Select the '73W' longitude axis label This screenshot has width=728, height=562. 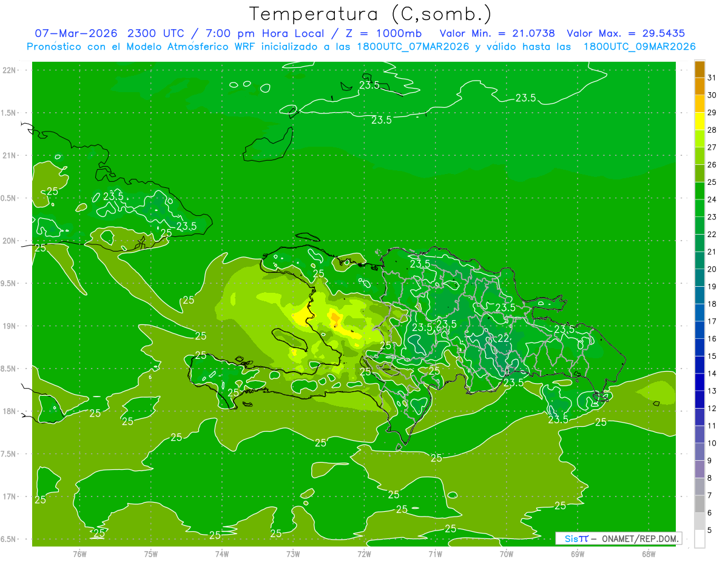[293, 554]
